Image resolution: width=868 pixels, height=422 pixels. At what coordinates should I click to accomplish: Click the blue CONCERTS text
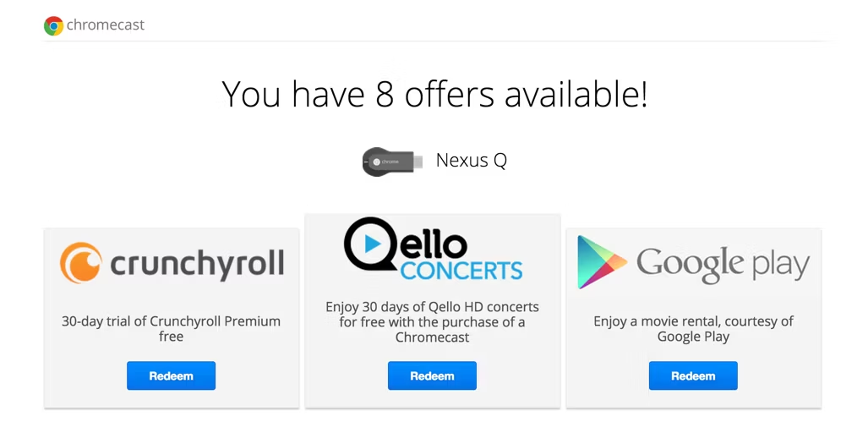click(x=461, y=271)
